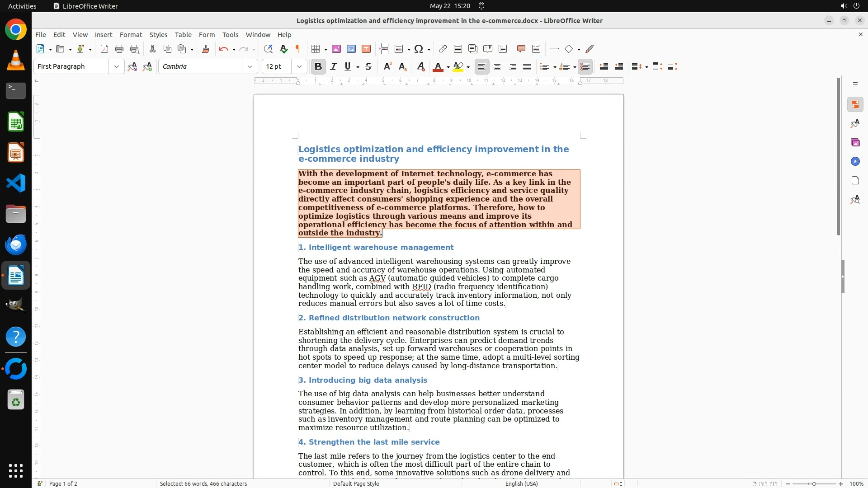Open the Gallery sidebar panel icon
Screen dimensions: 868x488
[855, 142]
